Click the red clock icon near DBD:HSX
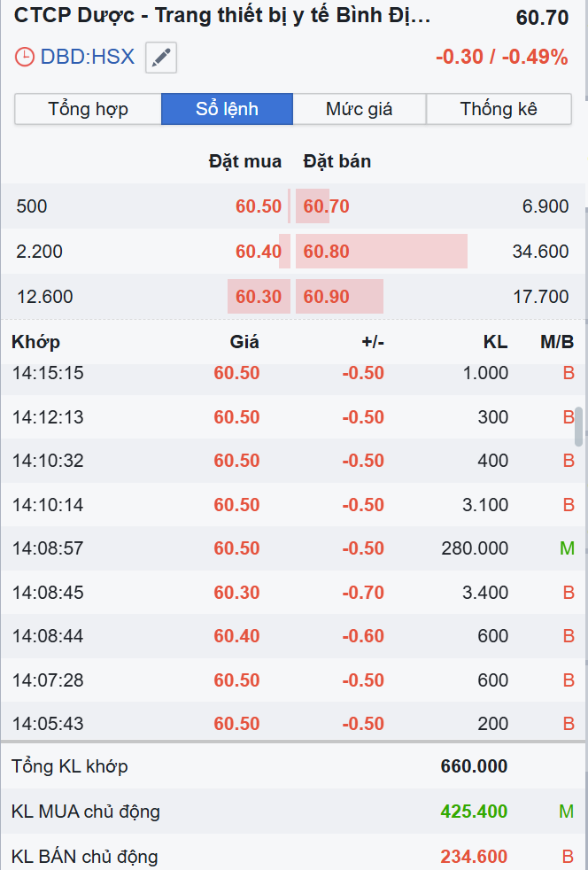This screenshot has height=870, width=588. point(25,58)
